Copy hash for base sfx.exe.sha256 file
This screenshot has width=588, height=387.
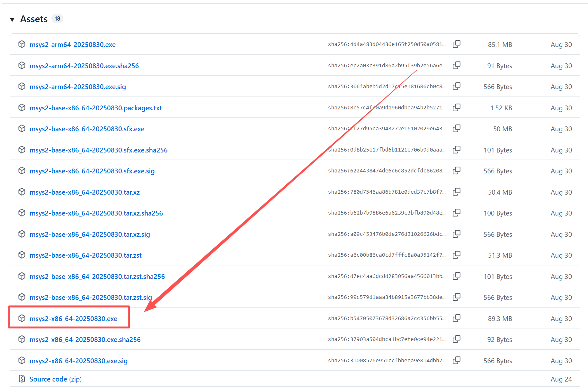pos(457,150)
